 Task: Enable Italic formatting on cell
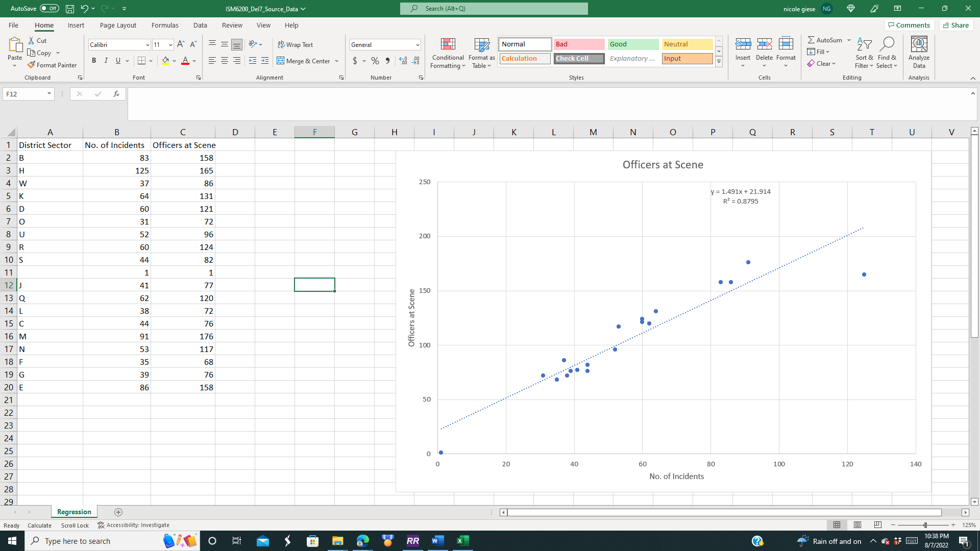click(x=105, y=62)
